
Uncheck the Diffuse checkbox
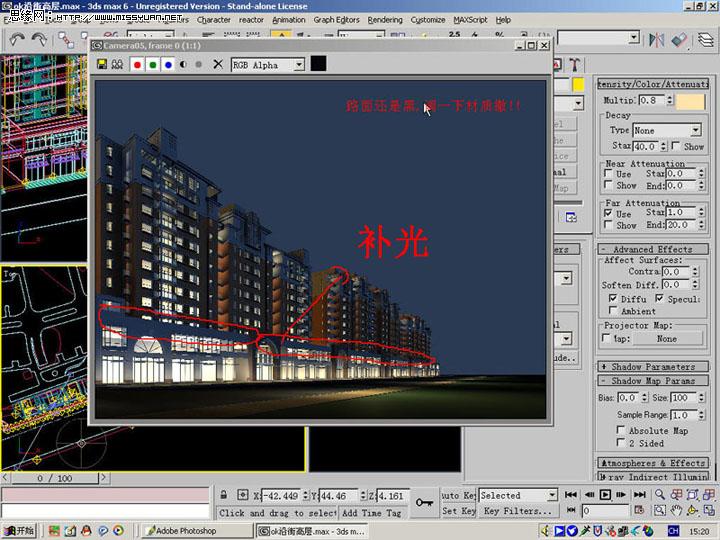[x=613, y=298]
